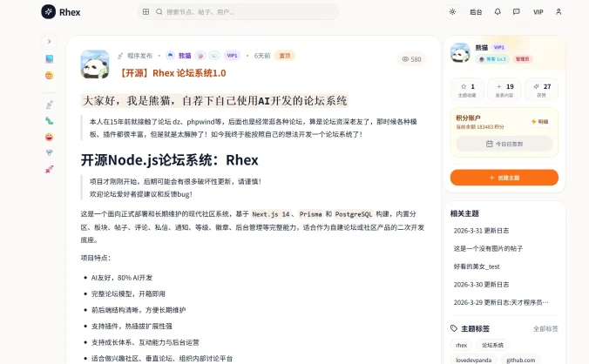Click the bullet 完整论坛模型，开箱即用
Viewport: 589px width, 364px height.
128,293
